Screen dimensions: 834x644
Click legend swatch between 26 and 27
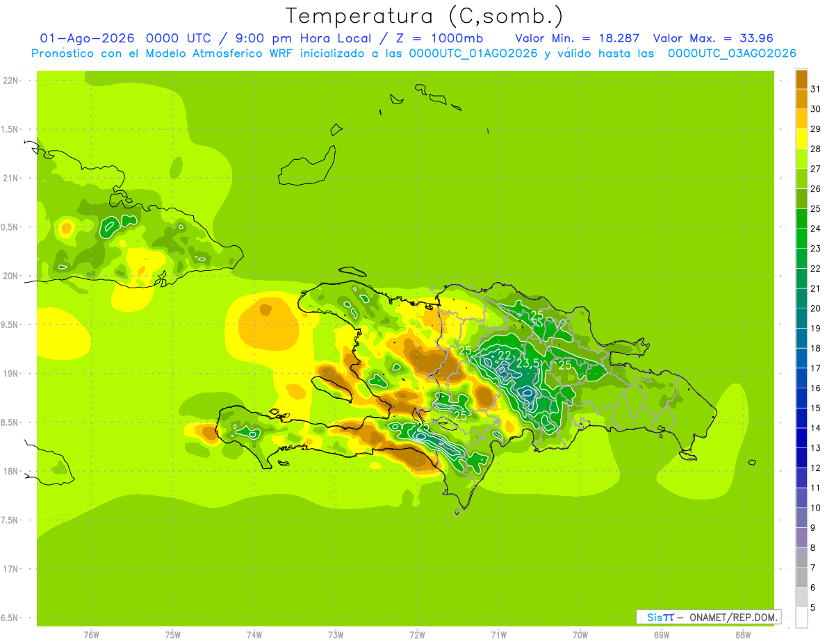801,179
